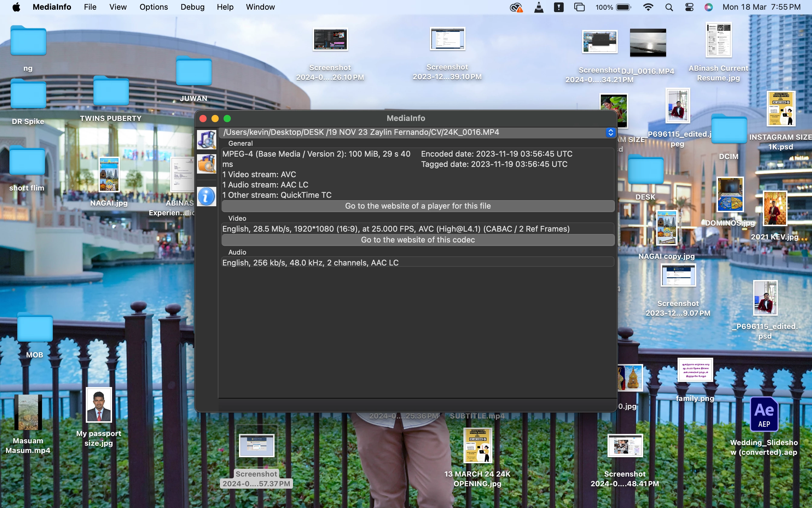
Task: Open the Options menu
Action: click(x=154, y=7)
